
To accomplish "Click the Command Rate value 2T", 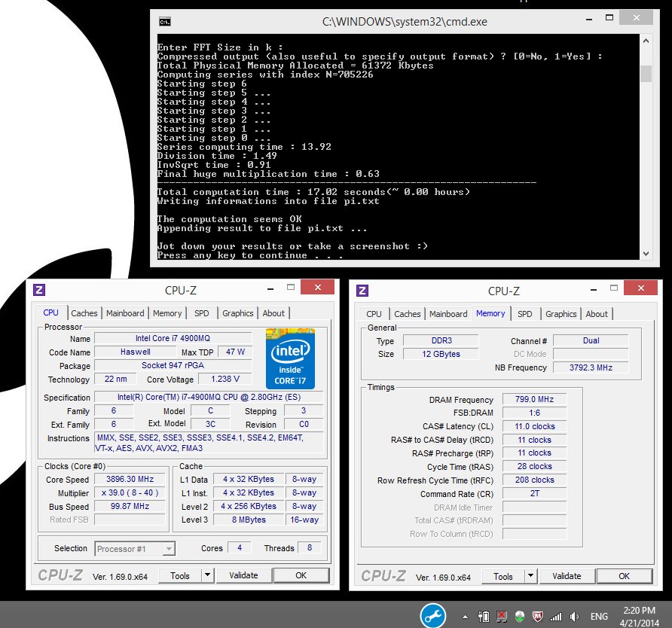I will [534, 493].
